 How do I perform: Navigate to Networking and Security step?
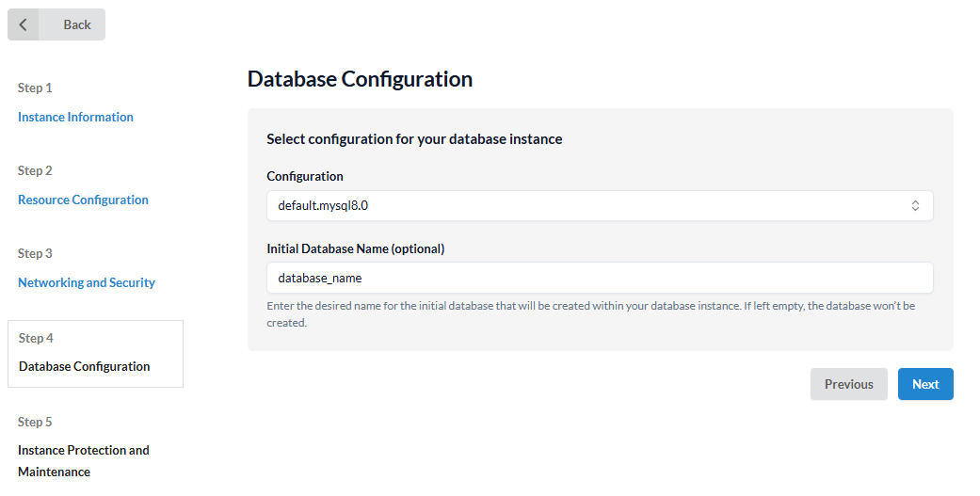(x=87, y=282)
